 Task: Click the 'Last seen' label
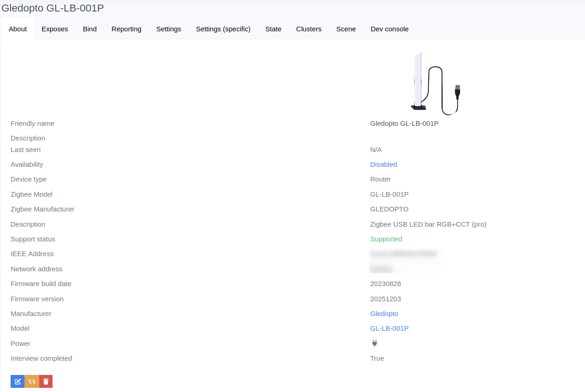pyautogui.click(x=25, y=150)
